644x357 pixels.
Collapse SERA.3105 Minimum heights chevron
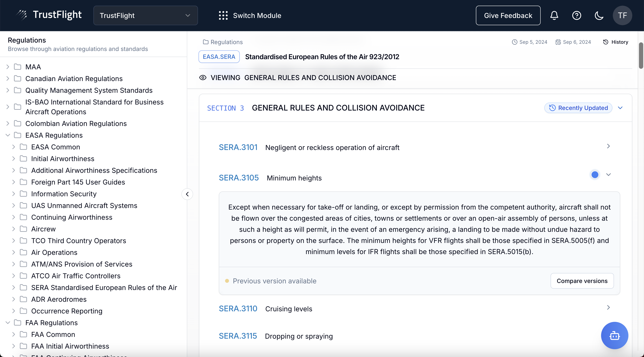pyautogui.click(x=608, y=175)
